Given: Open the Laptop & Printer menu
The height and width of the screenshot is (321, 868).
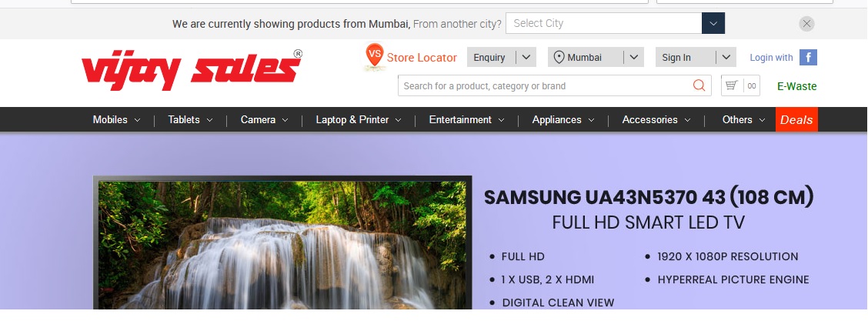Looking at the screenshot, I should (x=358, y=119).
